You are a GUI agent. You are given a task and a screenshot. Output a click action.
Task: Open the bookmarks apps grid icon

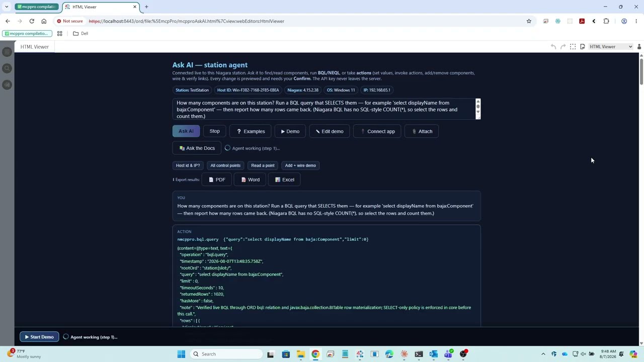(59, 34)
